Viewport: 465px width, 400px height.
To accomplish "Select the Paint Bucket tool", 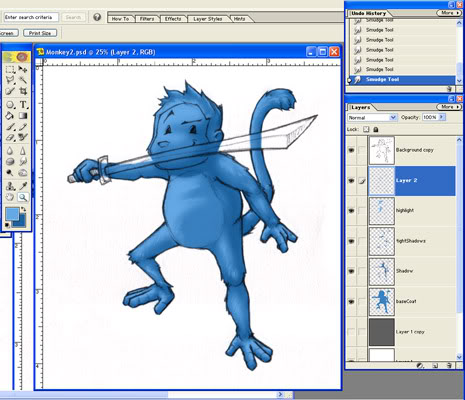I will tap(10, 116).
